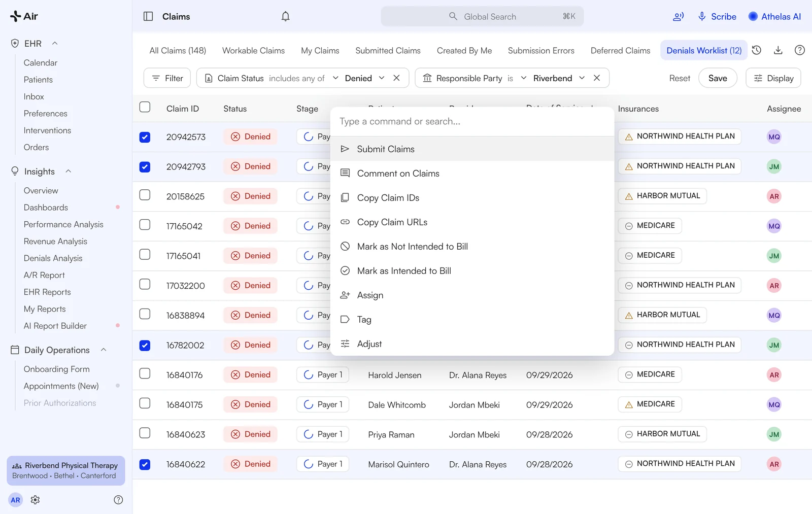Open Display options dropdown
812x514 pixels.
coord(773,78)
